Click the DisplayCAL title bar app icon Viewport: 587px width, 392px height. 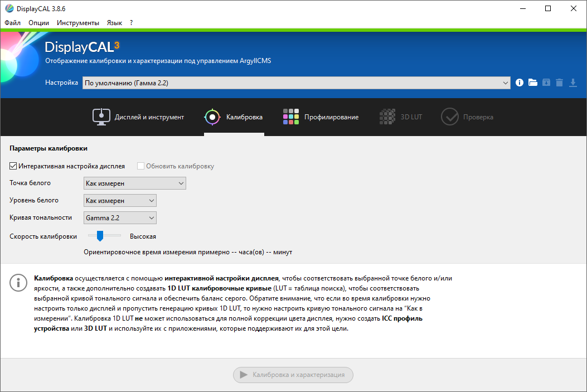[9, 8]
